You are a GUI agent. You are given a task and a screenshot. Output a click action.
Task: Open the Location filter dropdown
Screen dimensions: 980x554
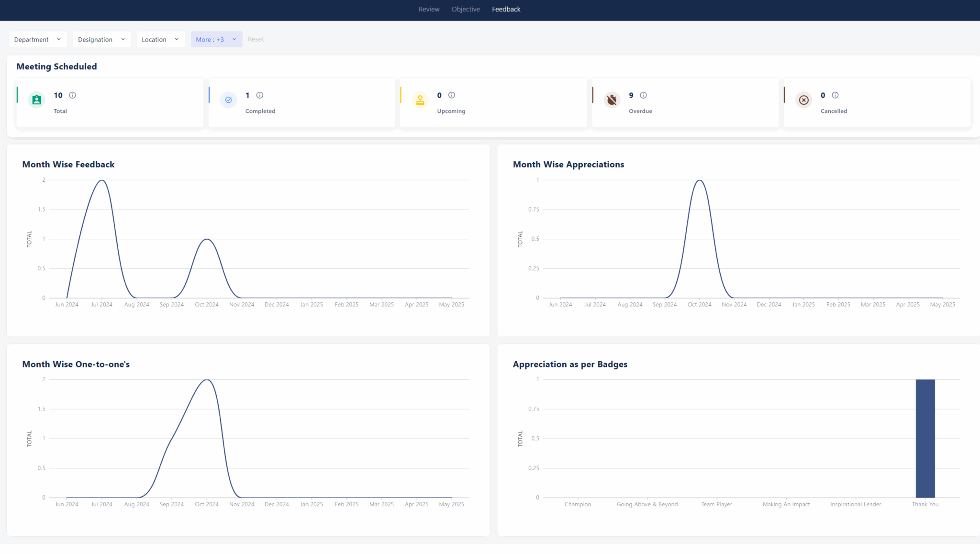click(x=160, y=39)
